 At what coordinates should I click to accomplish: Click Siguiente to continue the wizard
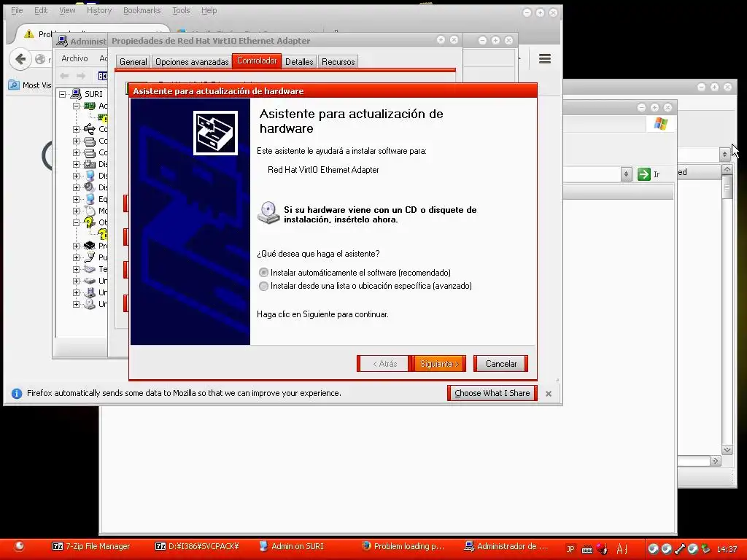pyautogui.click(x=438, y=364)
